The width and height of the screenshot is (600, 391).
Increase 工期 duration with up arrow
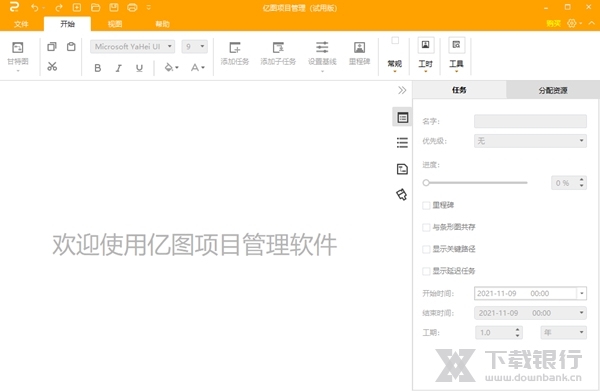[517, 329]
